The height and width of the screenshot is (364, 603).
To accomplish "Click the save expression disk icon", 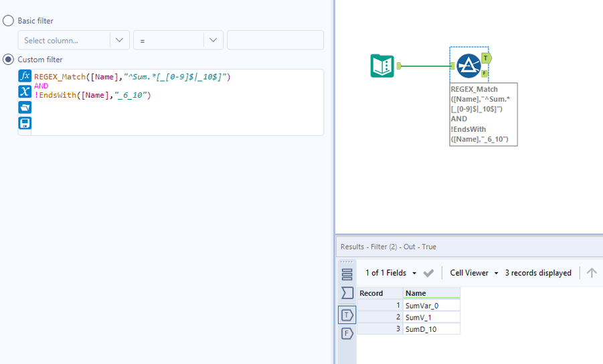I will click(x=25, y=123).
